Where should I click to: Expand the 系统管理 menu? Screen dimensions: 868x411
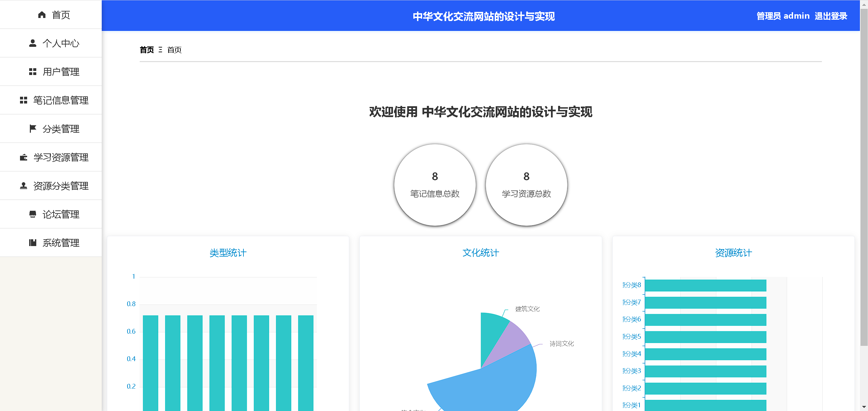61,243
